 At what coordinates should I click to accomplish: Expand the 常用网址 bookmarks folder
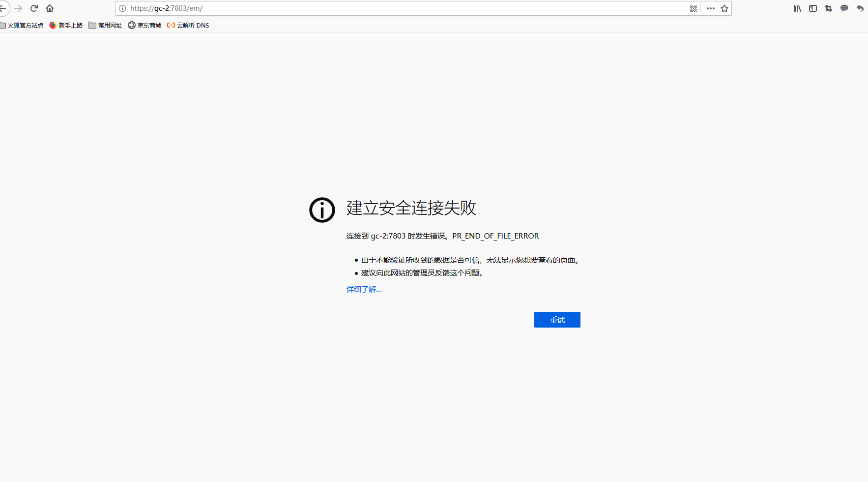[105, 25]
